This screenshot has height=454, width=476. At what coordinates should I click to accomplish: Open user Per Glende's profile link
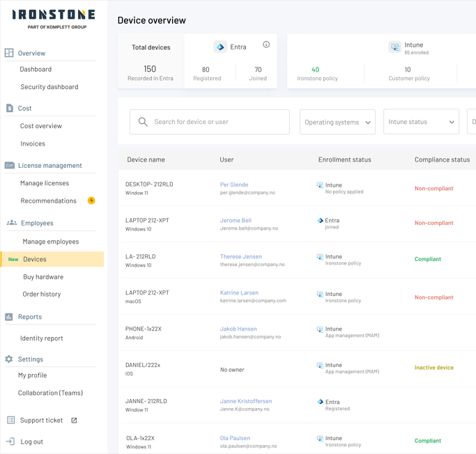click(x=234, y=185)
